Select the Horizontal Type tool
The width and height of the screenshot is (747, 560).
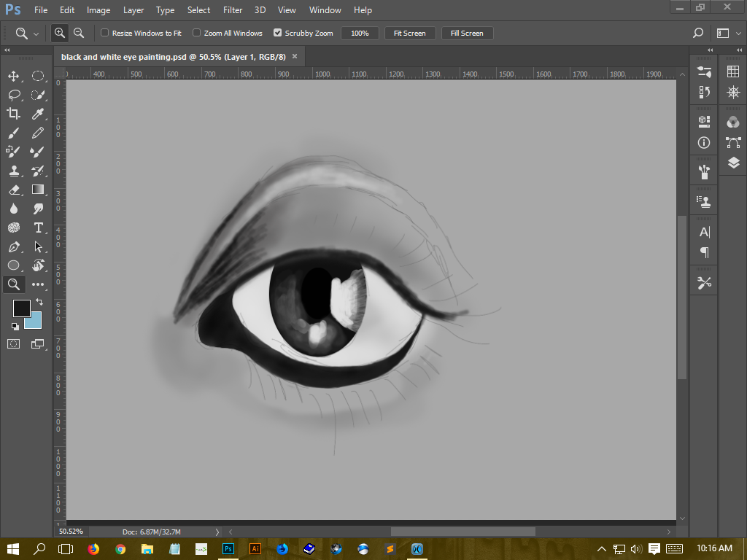click(x=38, y=227)
